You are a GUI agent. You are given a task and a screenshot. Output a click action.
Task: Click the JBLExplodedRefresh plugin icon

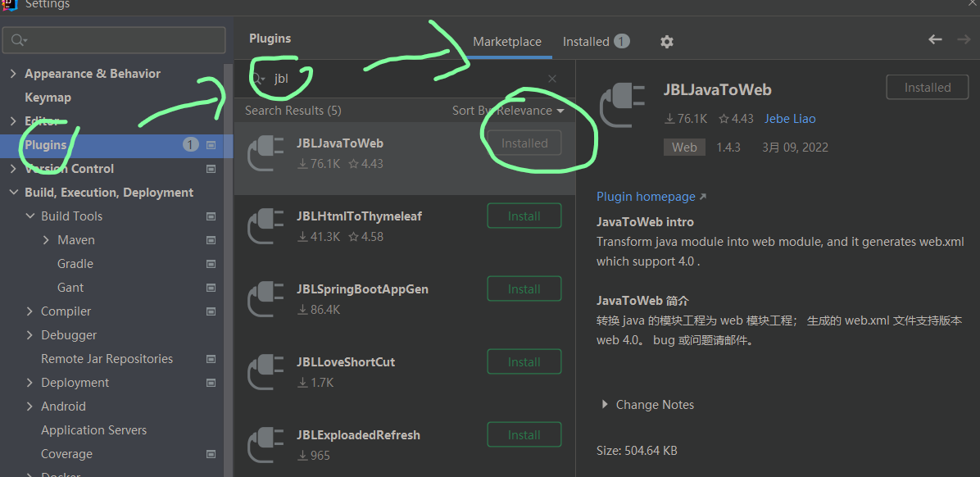tap(266, 445)
